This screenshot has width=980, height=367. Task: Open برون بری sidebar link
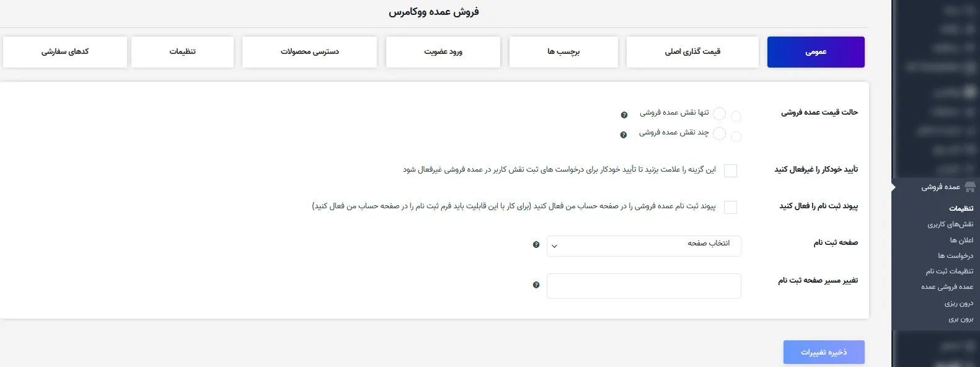coord(961,319)
